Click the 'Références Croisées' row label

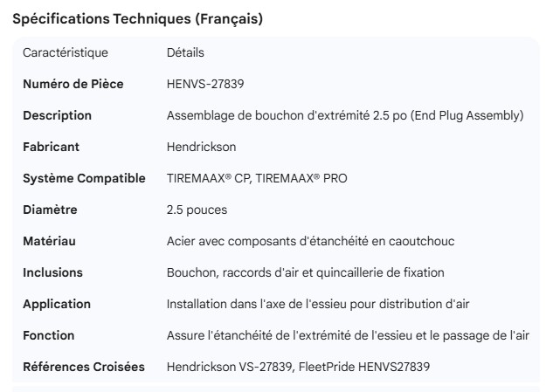(x=84, y=367)
